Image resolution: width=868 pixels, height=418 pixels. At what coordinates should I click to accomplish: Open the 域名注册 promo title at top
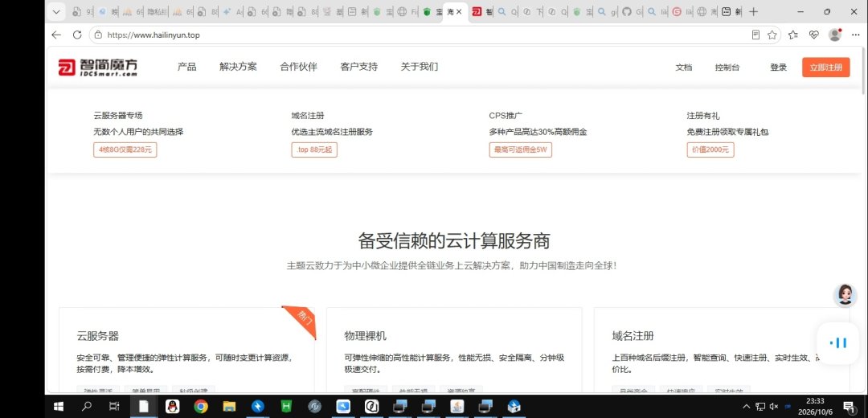pyautogui.click(x=308, y=116)
